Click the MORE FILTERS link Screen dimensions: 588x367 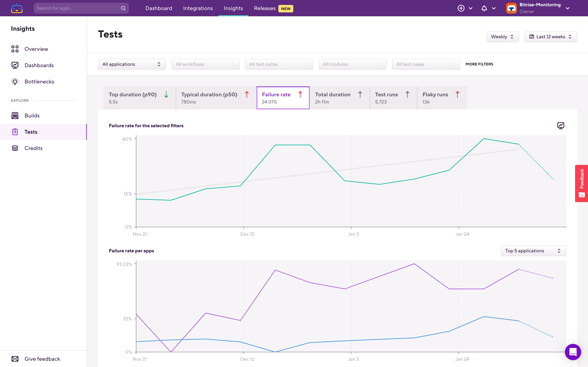(479, 64)
